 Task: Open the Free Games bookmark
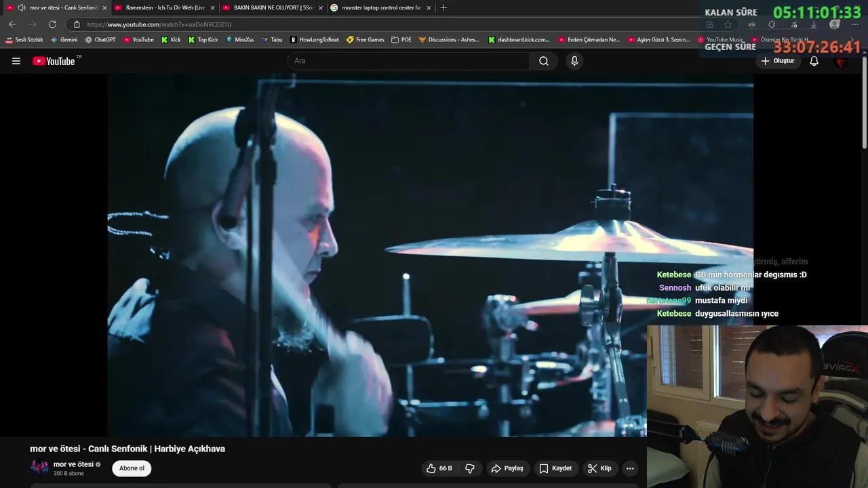pyautogui.click(x=366, y=40)
